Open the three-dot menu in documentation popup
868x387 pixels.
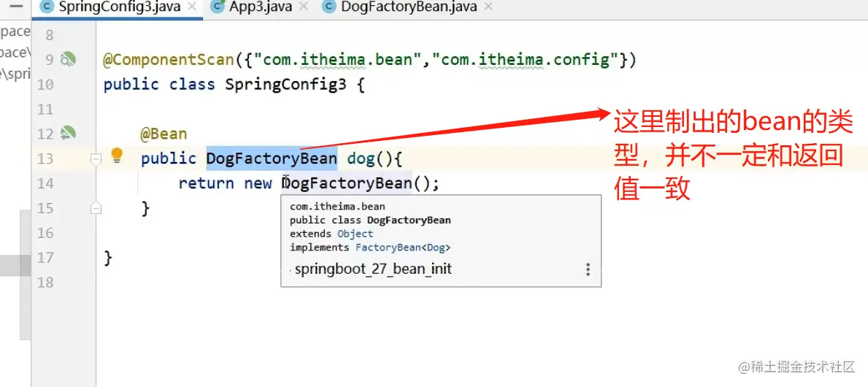[588, 269]
